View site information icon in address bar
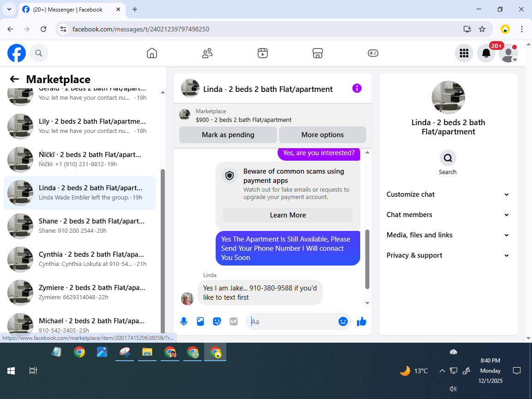This screenshot has width=532, height=399. 63,29
